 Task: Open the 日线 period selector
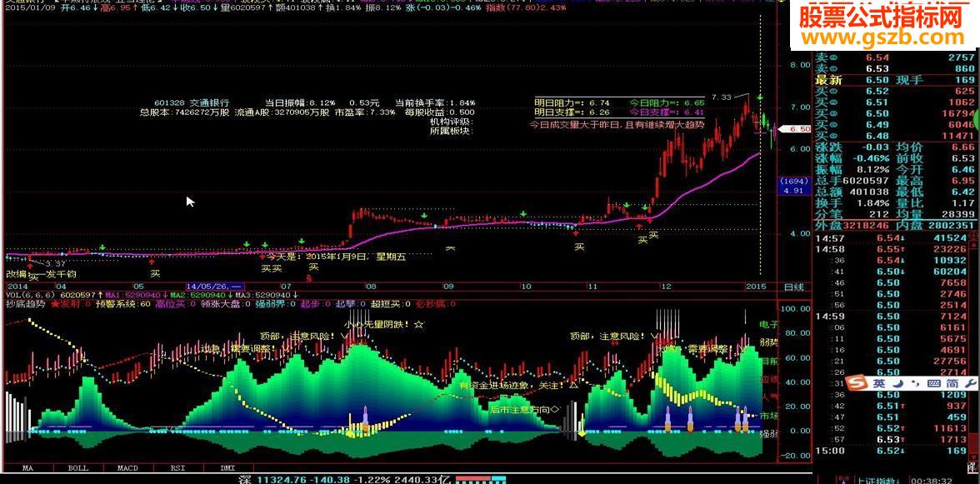click(x=793, y=287)
